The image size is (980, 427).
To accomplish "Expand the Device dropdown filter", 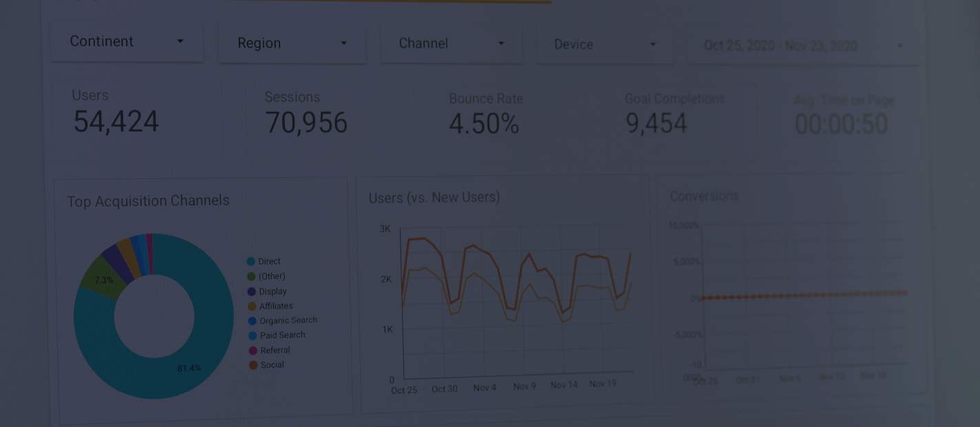I will pos(604,45).
